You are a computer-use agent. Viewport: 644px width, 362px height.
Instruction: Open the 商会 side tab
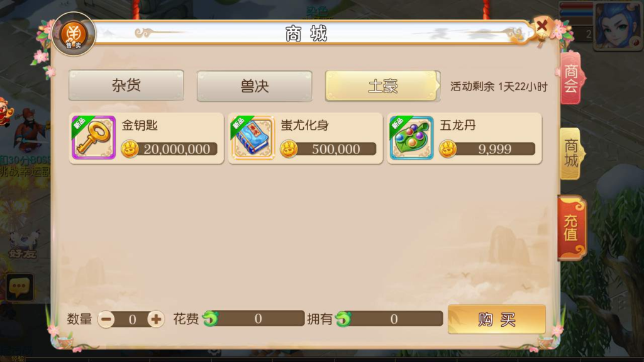click(571, 78)
